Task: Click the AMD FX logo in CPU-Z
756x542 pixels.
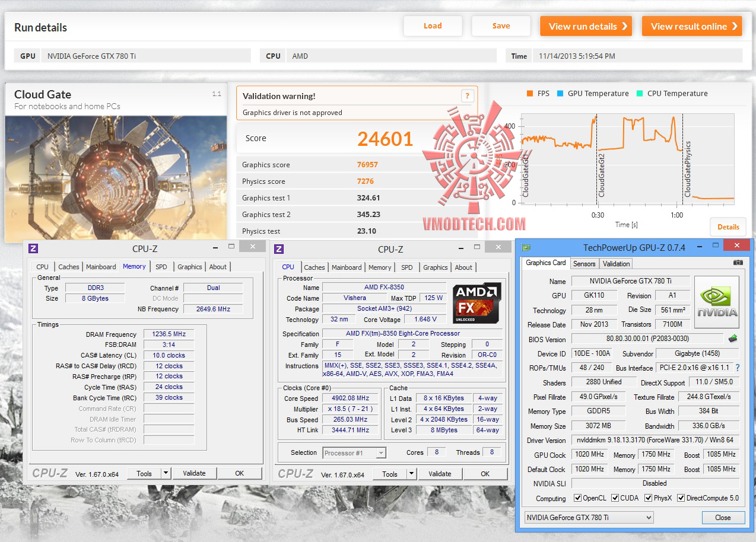Action: 477,302
